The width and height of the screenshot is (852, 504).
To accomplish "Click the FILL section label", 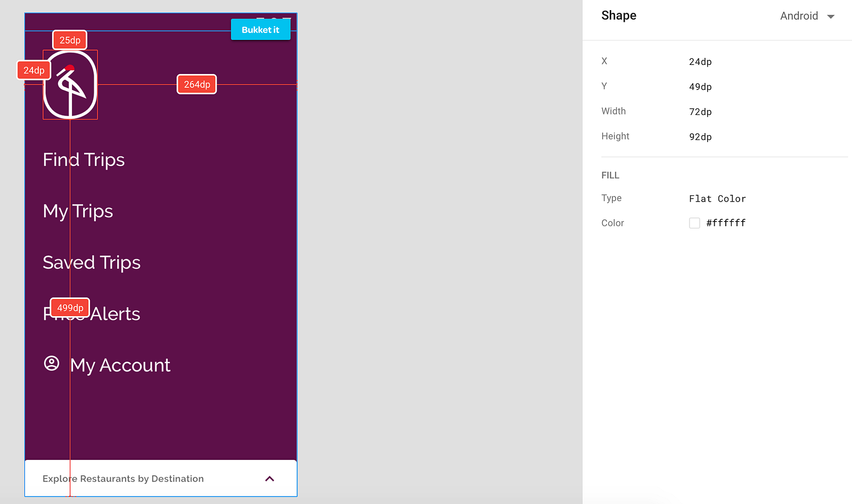I will (610, 175).
